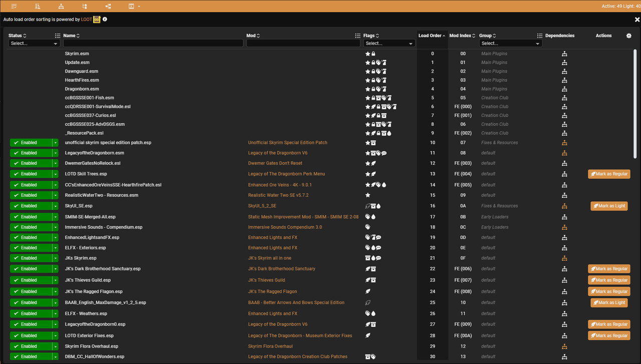Open dependencies icon for unofficial skyrim special edition patch.esp

[x=564, y=143]
